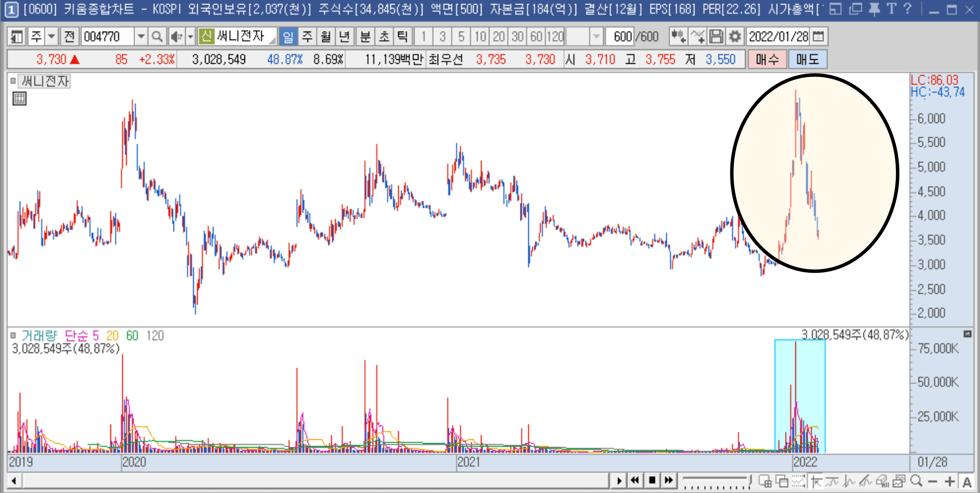980x493 pixels.
Task: Switch chart to 분 (minute) period
Action: pos(365,37)
